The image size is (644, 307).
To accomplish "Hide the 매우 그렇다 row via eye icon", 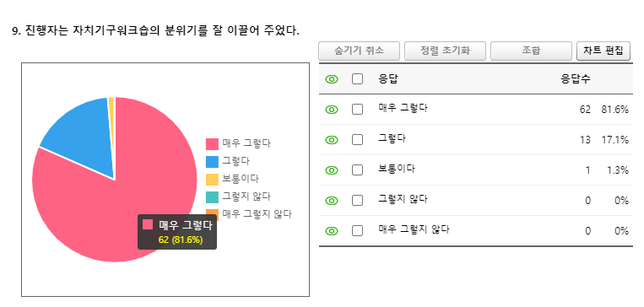I will point(332,110).
